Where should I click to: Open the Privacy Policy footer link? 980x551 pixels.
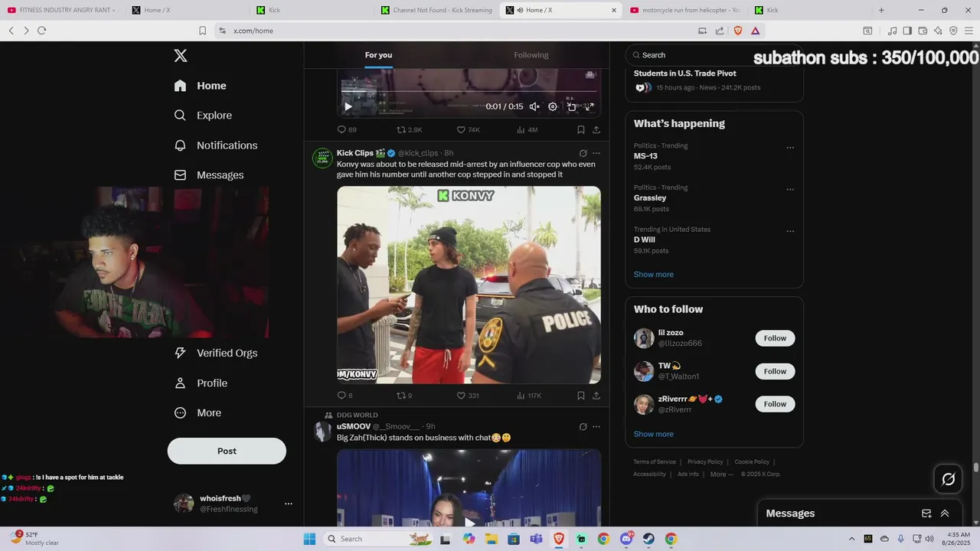(x=705, y=461)
